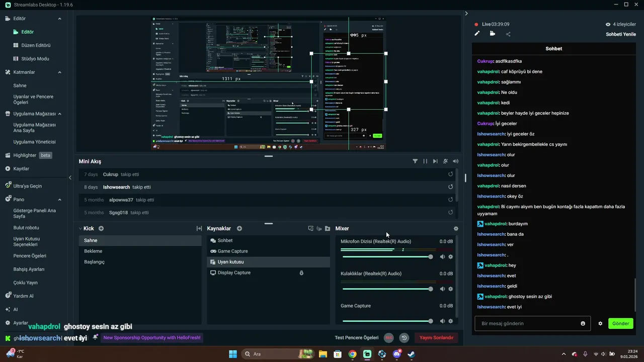Adjust Kulaklıklar volume slider

[387, 289]
